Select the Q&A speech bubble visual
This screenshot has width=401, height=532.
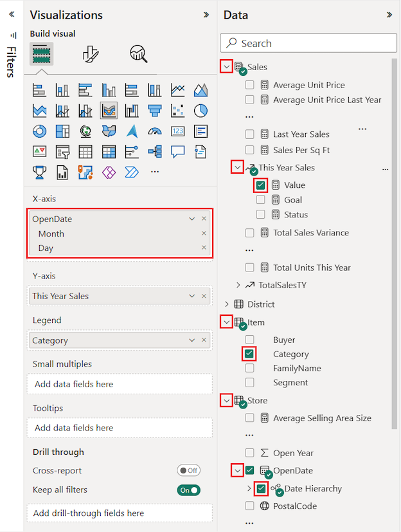pyautogui.click(x=177, y=151)
